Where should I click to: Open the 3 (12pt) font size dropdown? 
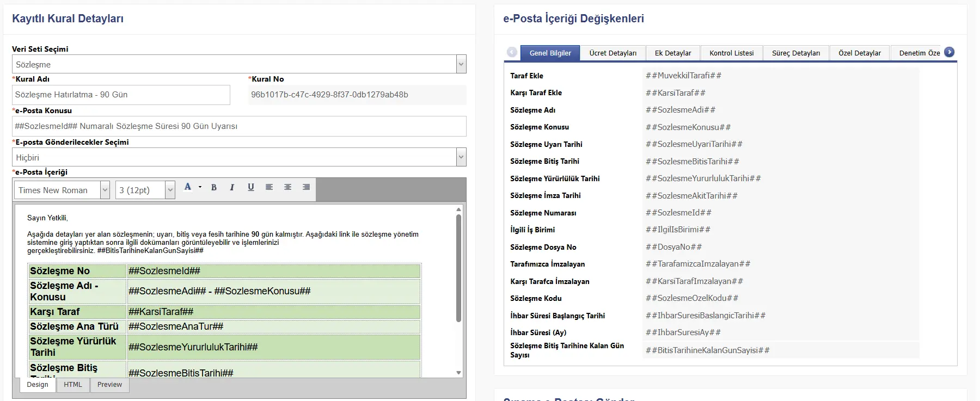(x=170, y=190)
